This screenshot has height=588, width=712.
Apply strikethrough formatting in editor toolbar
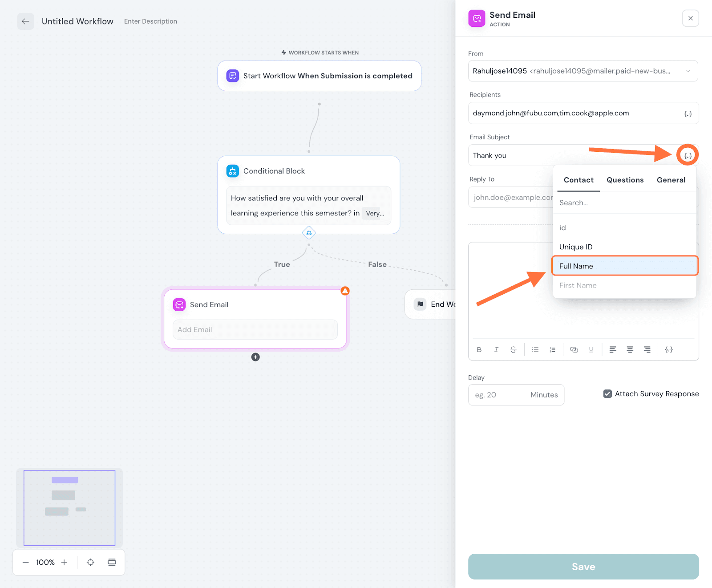pos(513,350)
